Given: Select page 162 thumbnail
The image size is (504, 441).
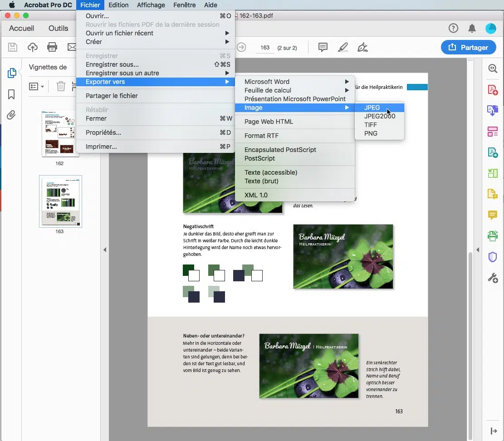Looking at the screenshot, I should [x=59, y=134].
